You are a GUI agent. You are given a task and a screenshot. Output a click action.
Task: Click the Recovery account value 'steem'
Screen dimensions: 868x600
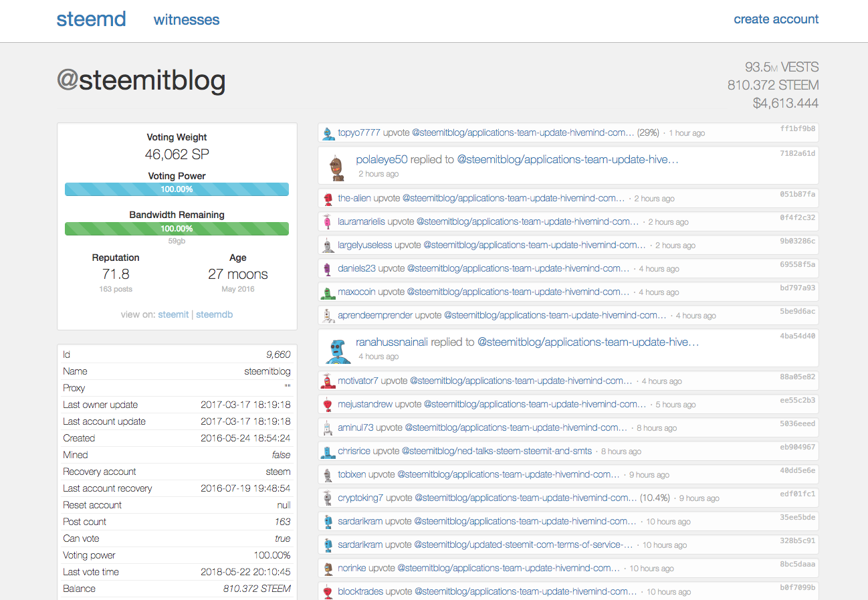tap(278, 472)
